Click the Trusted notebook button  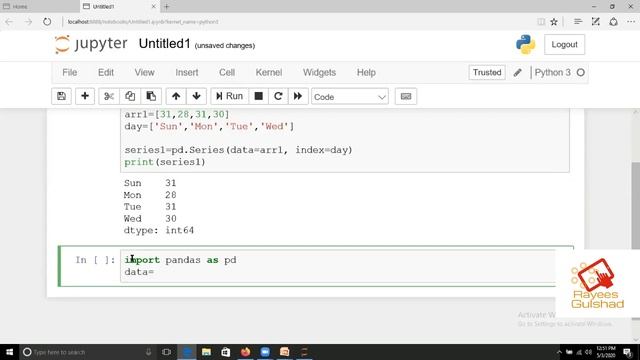pos(487,73)
